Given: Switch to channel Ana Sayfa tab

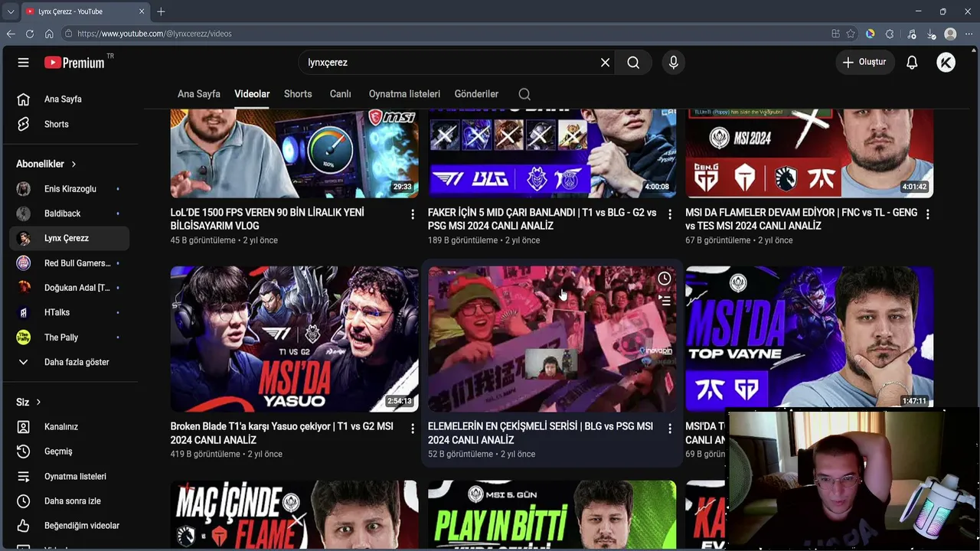Looking at the screenshot, I should pyautogui.click(x=199, y=94).
